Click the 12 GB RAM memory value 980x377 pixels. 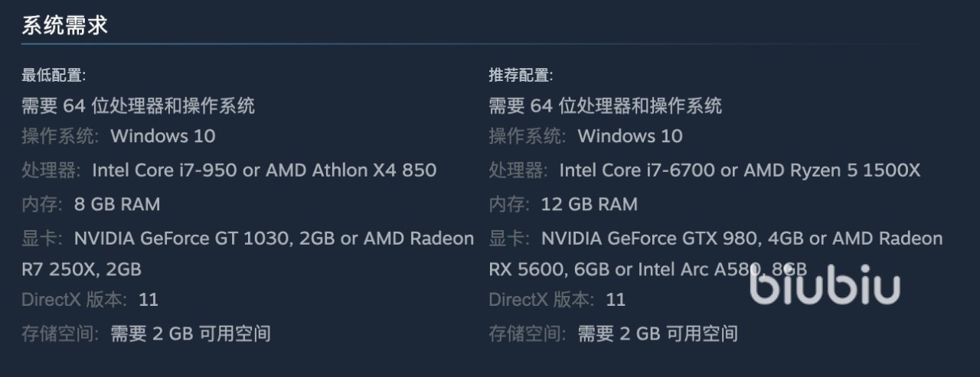pos(589,204)
